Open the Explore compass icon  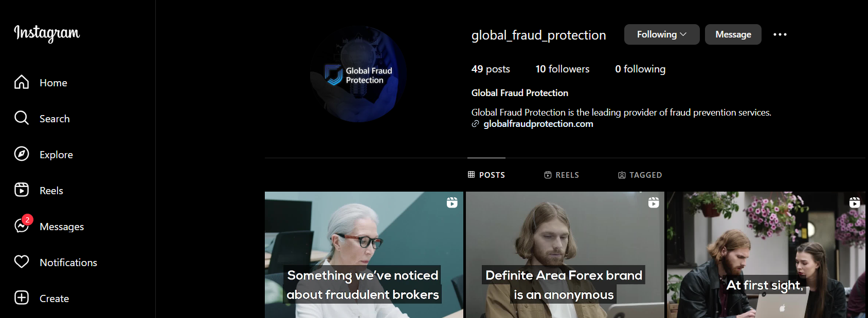(x=22, y=154)
